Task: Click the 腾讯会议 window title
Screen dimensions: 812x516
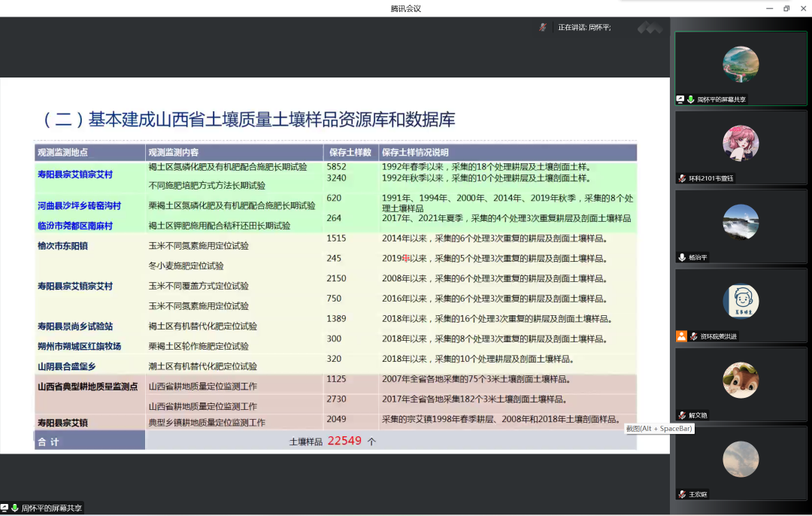Action: tap(405, 8)
